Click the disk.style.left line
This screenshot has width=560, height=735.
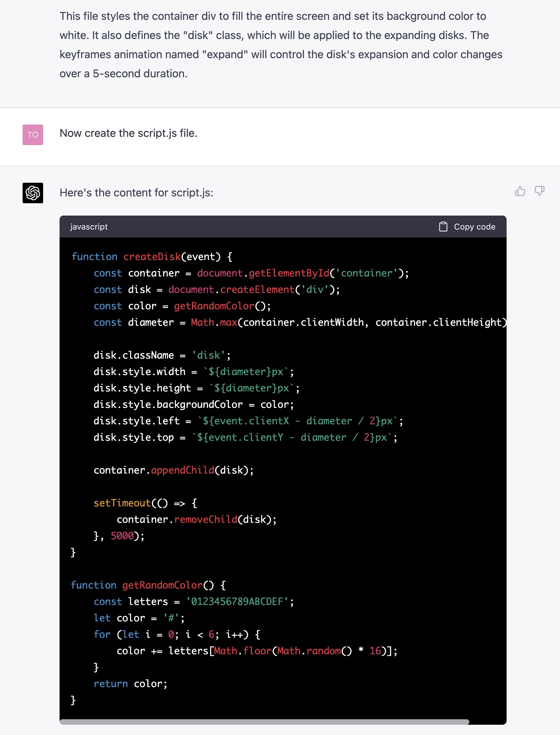249,421
